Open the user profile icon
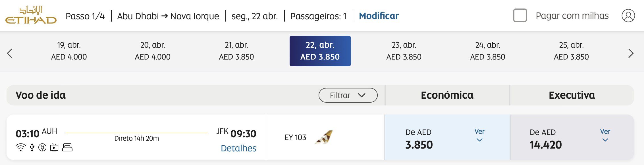 click(x=628, y=16)
